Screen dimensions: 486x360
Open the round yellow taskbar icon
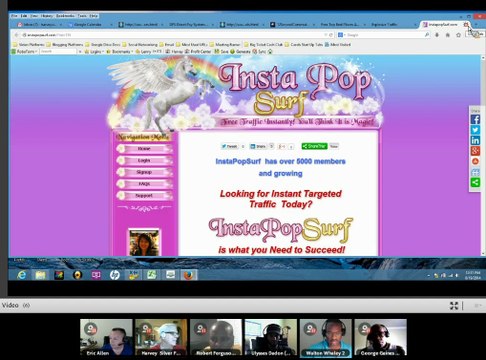point(77,275)
